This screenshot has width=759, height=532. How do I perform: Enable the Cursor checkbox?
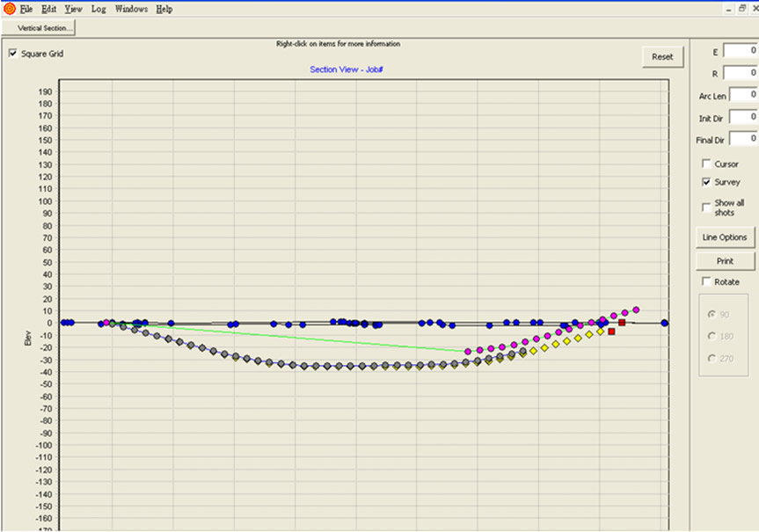click(706, 164)
